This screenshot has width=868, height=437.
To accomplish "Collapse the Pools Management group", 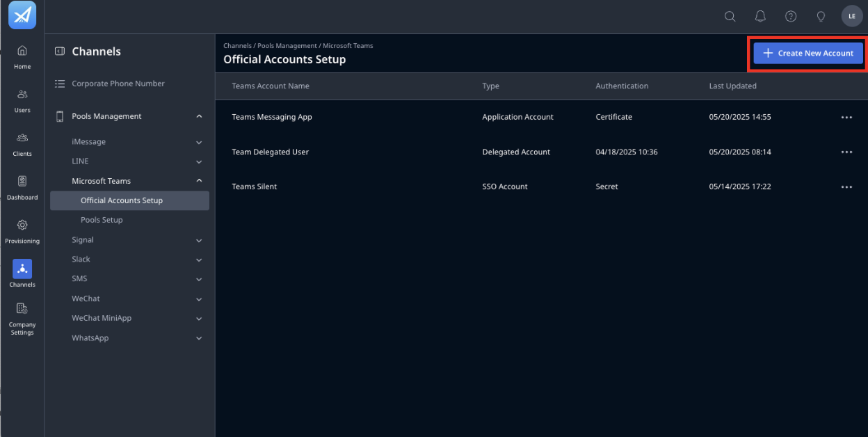I will [x=199, y=116].
